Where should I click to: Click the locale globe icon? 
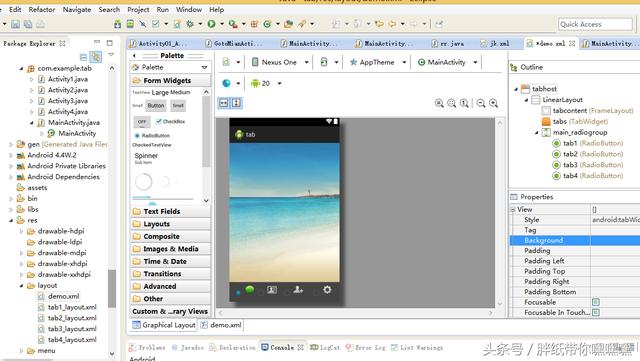[x=226, y=83]
